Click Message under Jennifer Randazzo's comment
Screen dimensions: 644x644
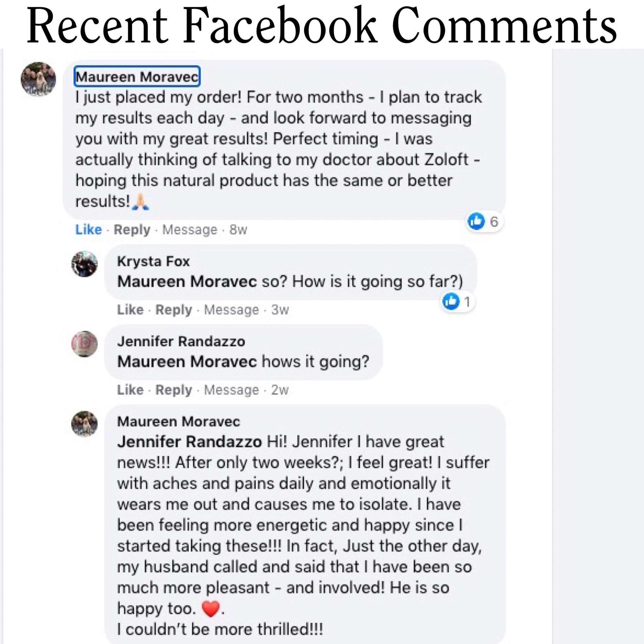coord(231,390)
